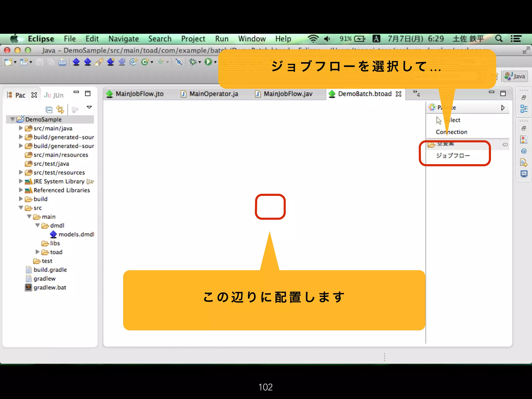Click the pencil build tool toolbar icon
This screenshot has width=532, height=399.
99,62
